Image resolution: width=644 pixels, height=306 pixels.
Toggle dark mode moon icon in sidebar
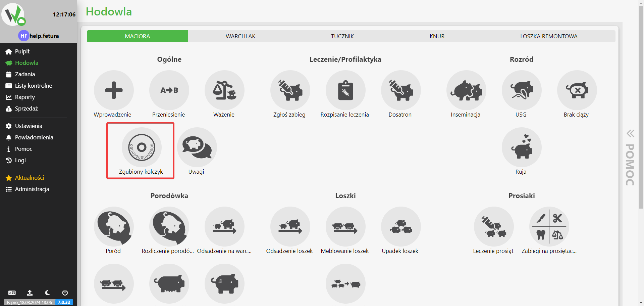click(x=47, y=293)
